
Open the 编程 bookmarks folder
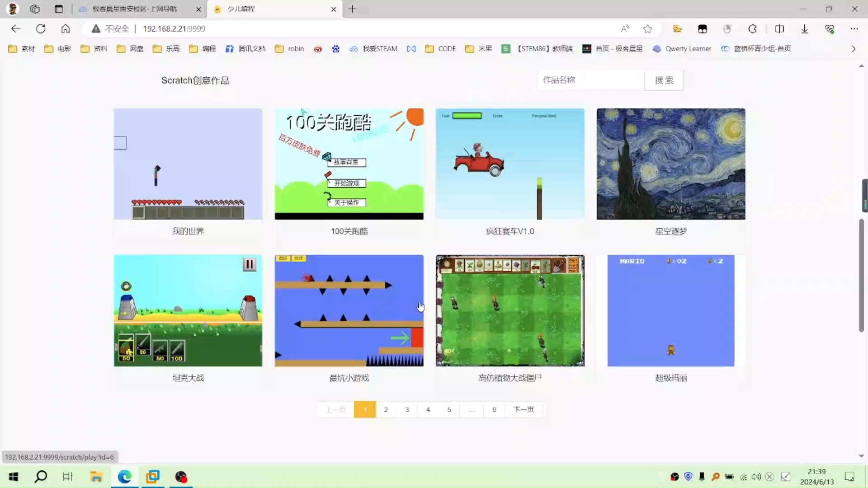click(x=203, y=49)
